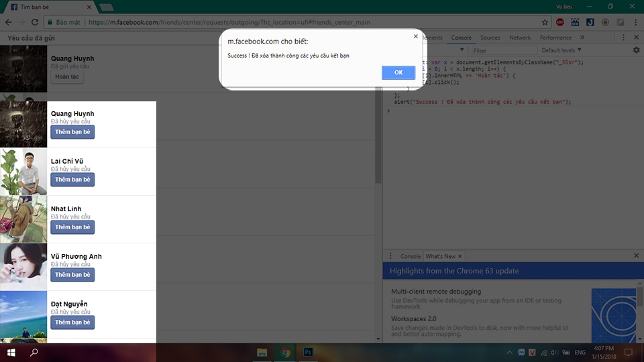This screenshot has height=362, width=644.
Task: Click Hoàn tác under first Quang Huynh
Action: click(67, 76)
